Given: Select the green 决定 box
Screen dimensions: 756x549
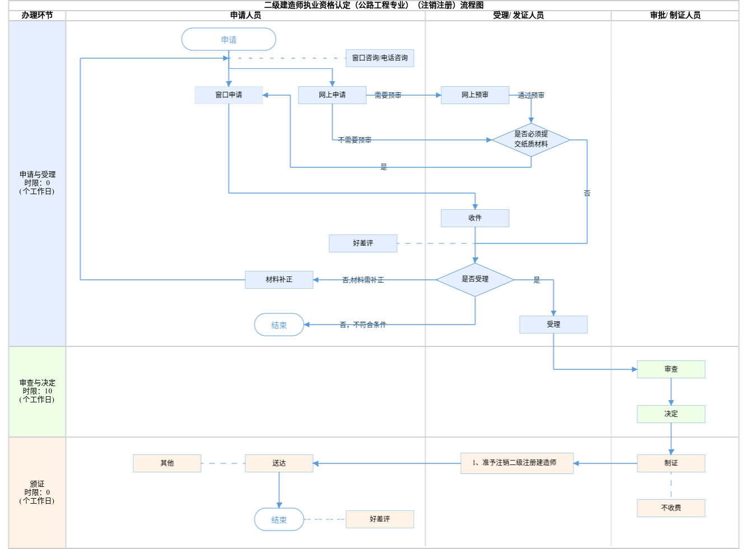Looking at the screenshot, I should [x=671, y=414].
